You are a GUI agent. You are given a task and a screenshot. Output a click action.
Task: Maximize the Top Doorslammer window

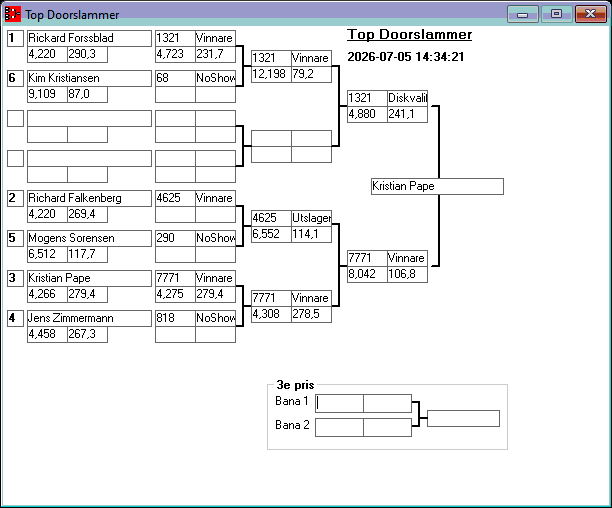[557, 14]
